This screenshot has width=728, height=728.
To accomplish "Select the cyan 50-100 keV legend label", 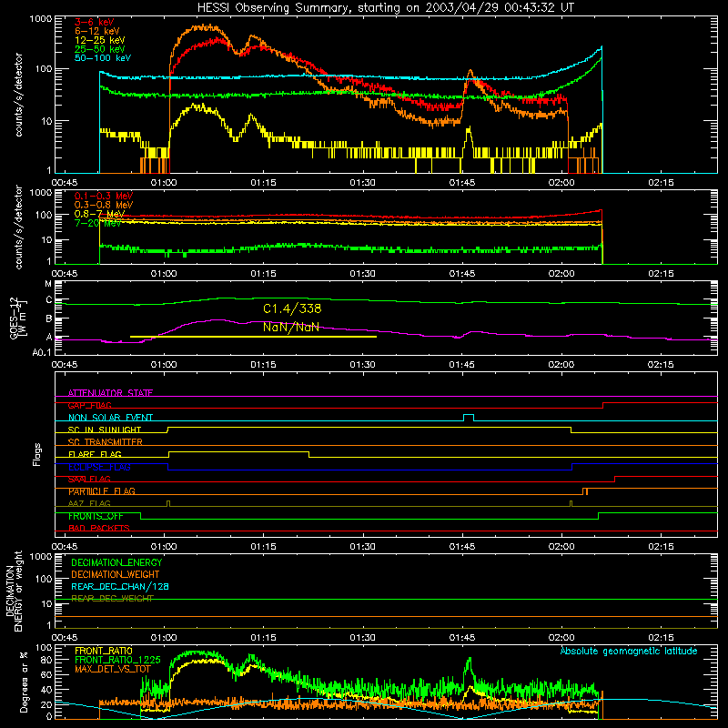I will (x=103, y=58).
